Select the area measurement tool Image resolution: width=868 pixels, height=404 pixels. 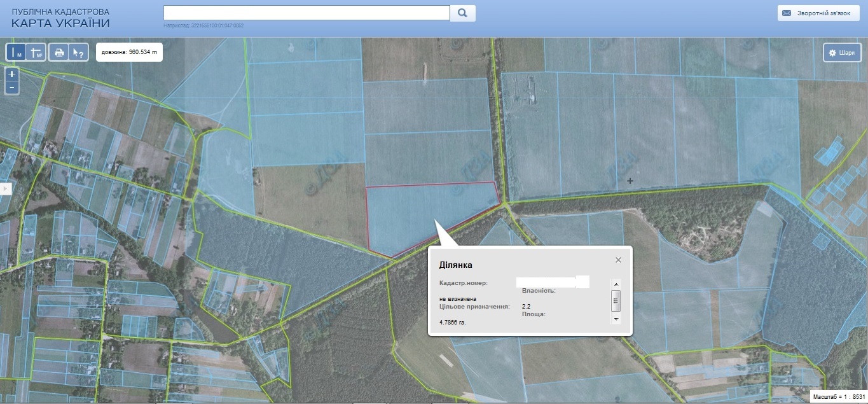36,52
